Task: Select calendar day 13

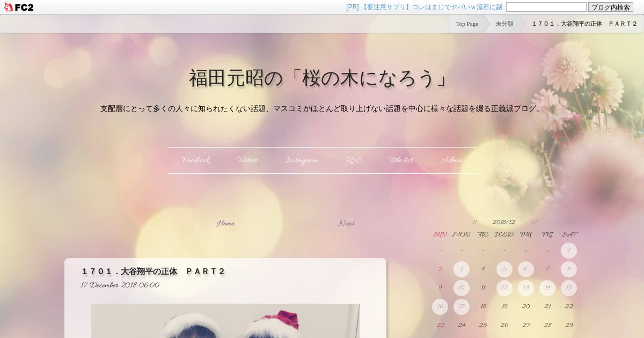Action: pyautogui.click(x=526, y=288)
